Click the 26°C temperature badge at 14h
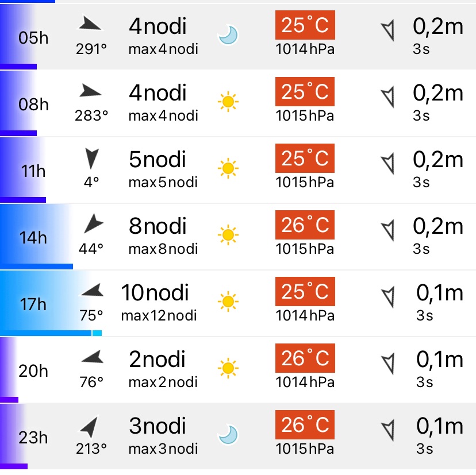 pos(305,225)
